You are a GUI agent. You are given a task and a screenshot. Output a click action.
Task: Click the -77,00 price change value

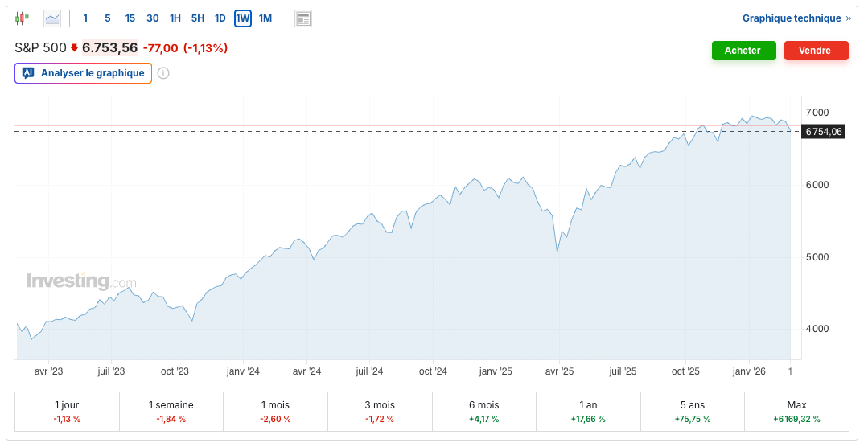(x=161, y=48)
